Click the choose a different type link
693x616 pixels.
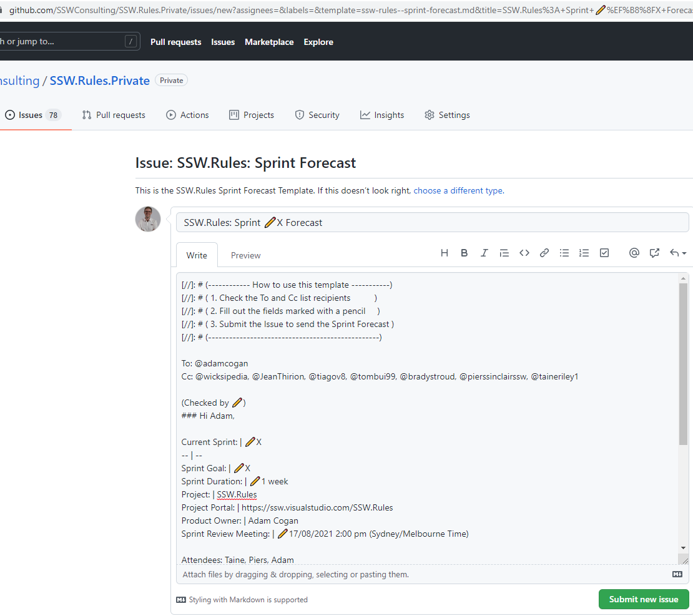pos(458,190)
